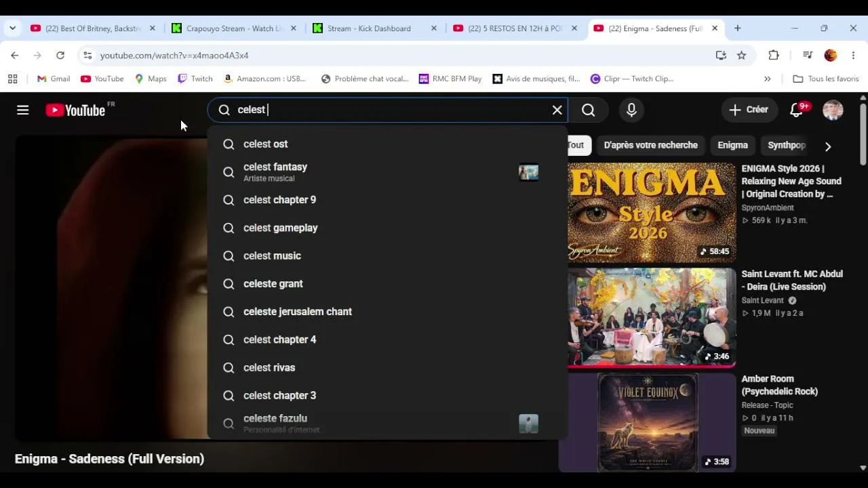Install app icon in address bar

[x=721, y=56]
